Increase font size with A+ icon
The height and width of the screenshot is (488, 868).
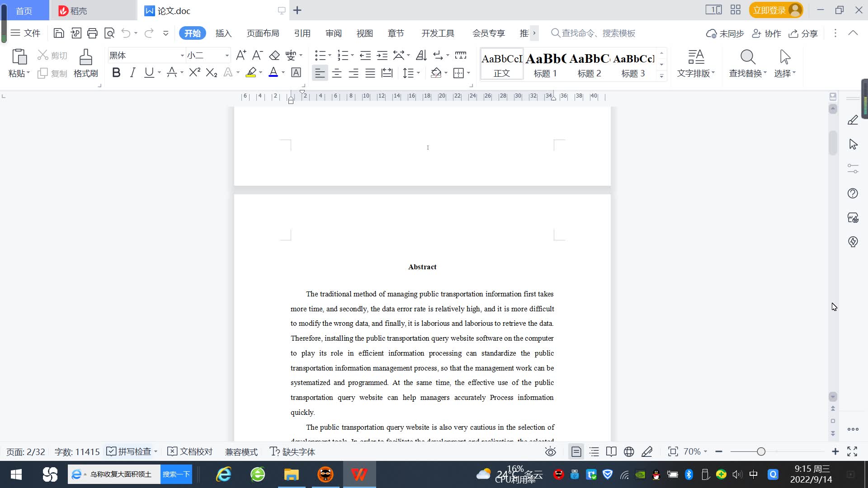[241, 55]
